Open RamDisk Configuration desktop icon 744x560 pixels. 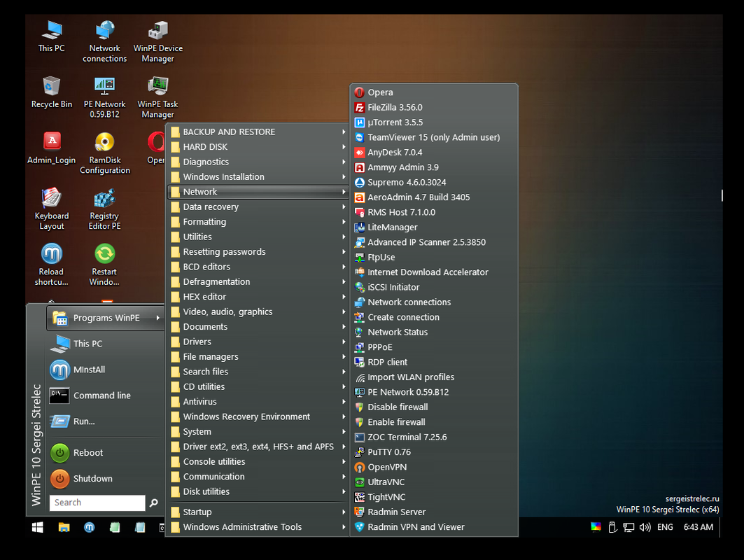click(105, 154)
